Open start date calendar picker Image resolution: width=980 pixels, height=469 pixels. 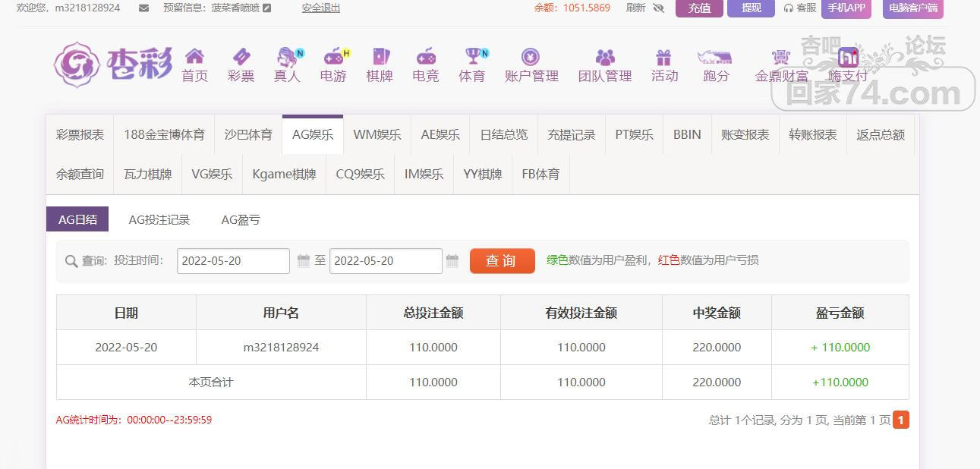point(303,261)
